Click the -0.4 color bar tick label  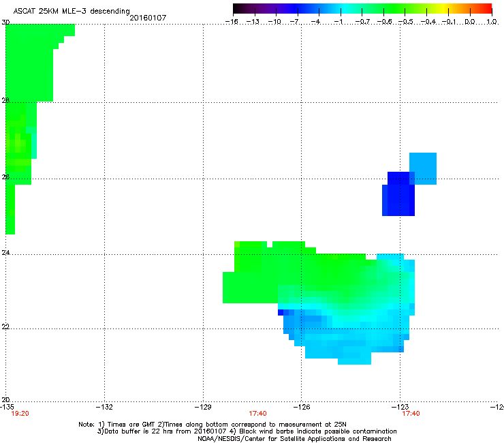coord(428,22)
